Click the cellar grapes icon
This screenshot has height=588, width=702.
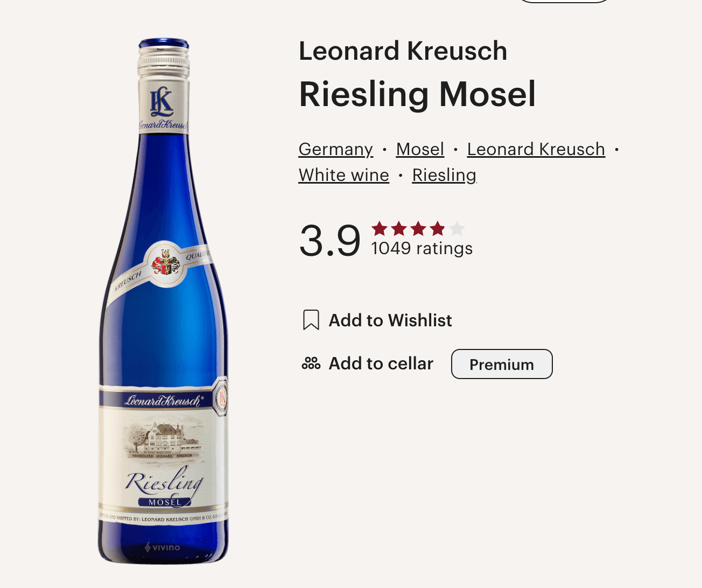pos(311,363)
